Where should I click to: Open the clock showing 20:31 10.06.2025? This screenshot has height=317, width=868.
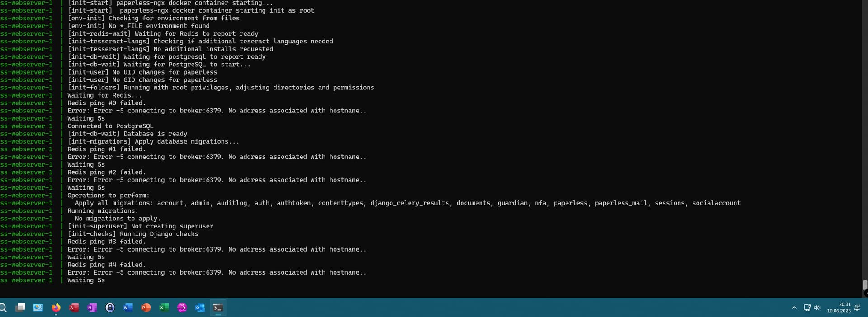(x=839, y=308)
